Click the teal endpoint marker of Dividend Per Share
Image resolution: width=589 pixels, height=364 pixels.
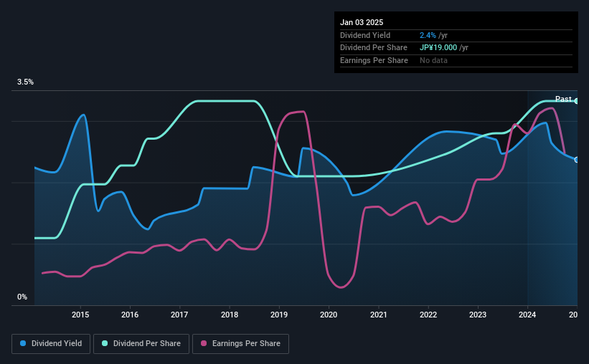[576, 101]
